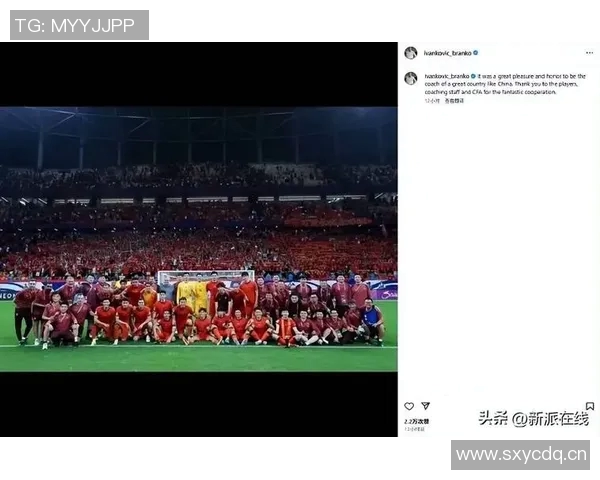Share the post via paper-plane icon
600x480 pixels.
[425, 405]
